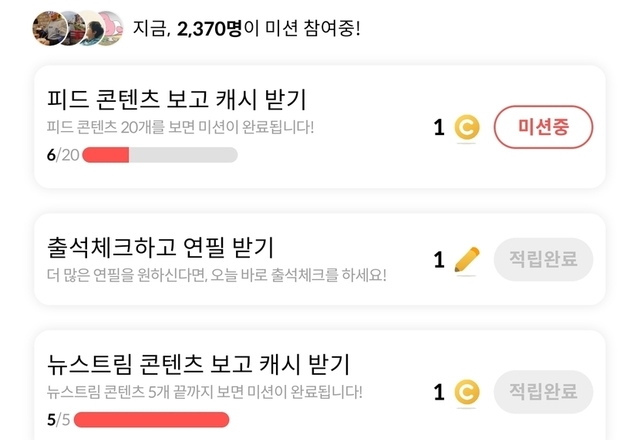Click the Newstream mission description about 5 contents
This screenshot has height=440, width=640.
tap(204, 391)
